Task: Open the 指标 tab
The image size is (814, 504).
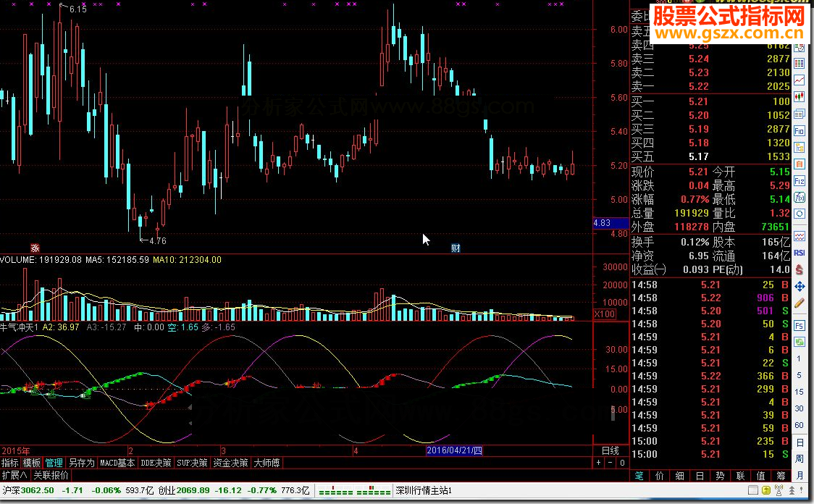Action: [10, 463]
